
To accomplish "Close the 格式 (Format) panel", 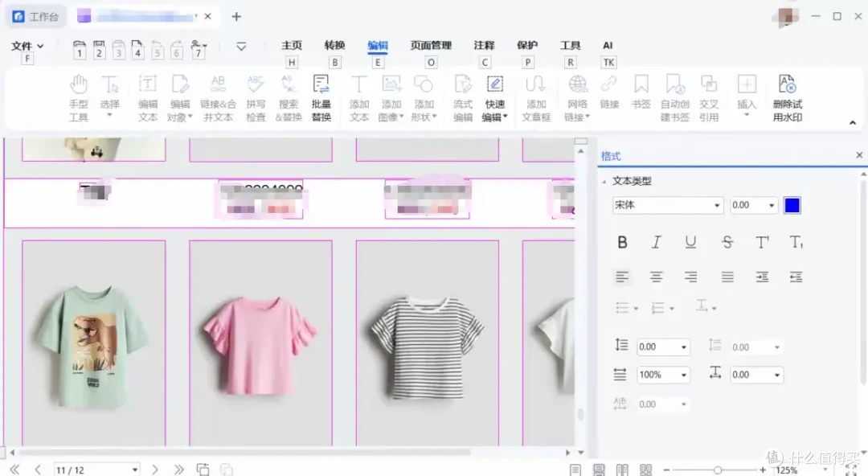I will [859, 155].
